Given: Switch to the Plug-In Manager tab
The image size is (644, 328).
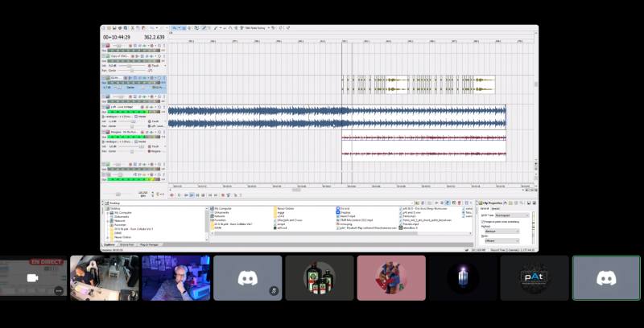Looking at the screenshot, I should click(151, 245).
